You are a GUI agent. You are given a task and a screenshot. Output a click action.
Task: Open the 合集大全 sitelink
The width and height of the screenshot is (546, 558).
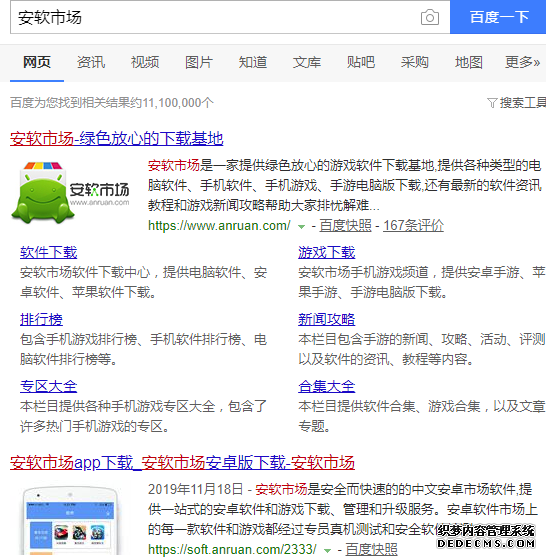tap(327, 386)
